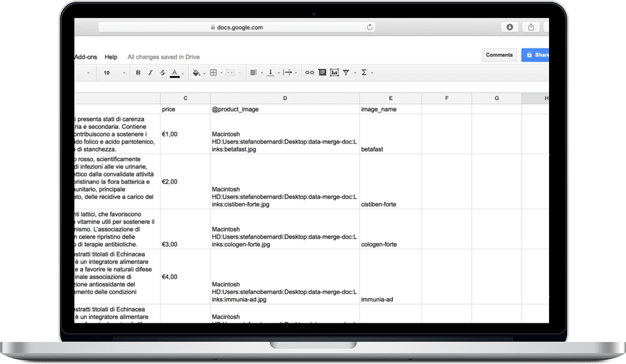Expand the font family dropdown arrow
Image resolution: width=626 pixels, height=364 pixels.
click(89, 73)
